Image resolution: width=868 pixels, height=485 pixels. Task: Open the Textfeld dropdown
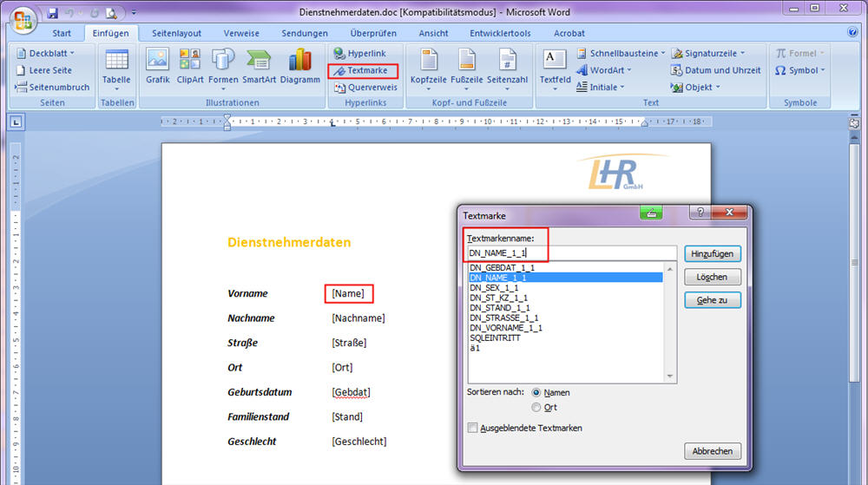pos(555,69)
